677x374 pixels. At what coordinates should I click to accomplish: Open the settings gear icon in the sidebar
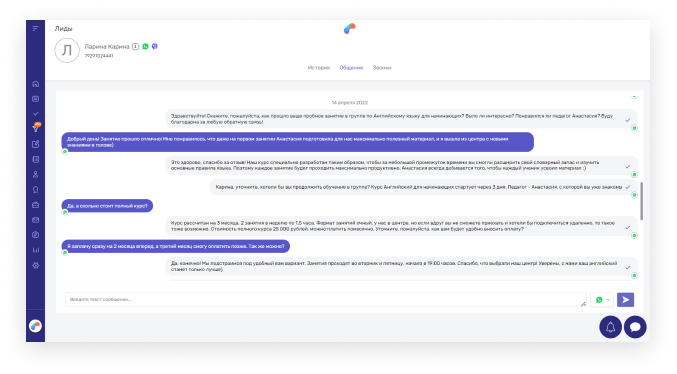[x=35, y=266]
